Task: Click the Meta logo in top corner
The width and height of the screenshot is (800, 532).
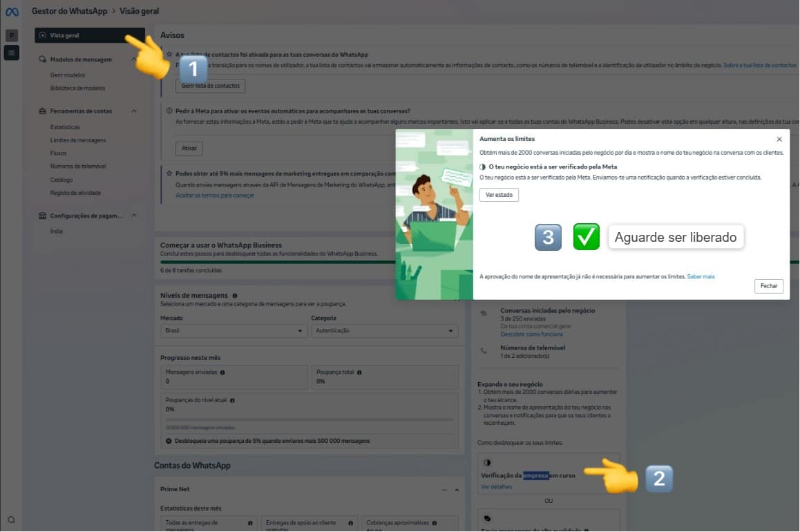Action: pyautogui.click(x=12, y=11)
